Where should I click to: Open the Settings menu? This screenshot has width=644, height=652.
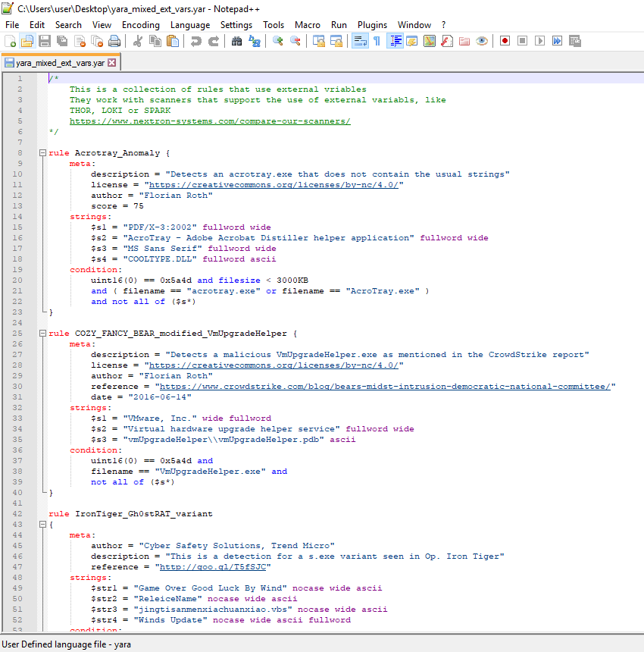[x=236, y=25]
